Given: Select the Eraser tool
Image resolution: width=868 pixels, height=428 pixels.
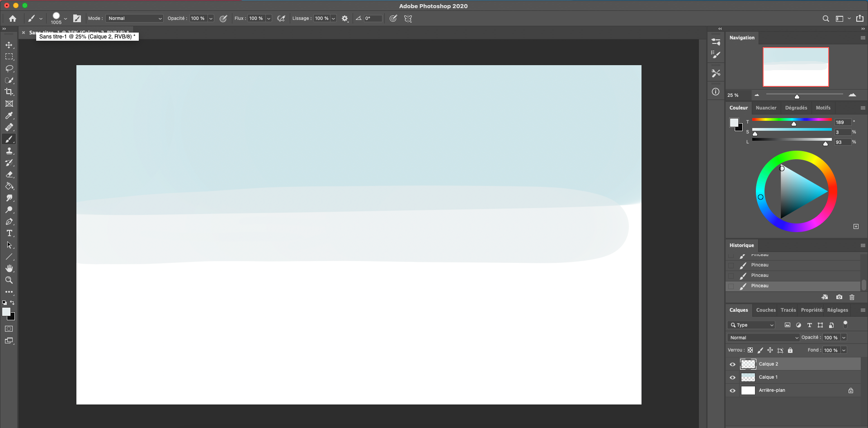Looking at the screenshot, I should coord(9,175).
